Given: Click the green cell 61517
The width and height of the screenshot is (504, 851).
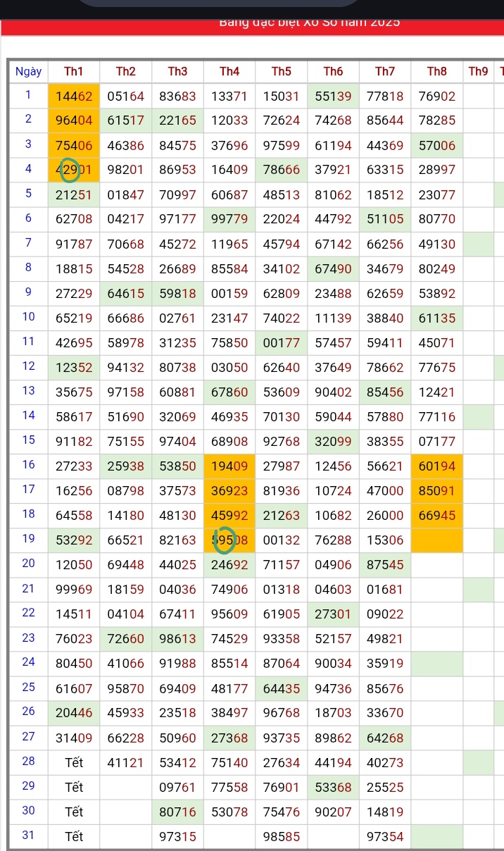Looking at the screenshot, I should tap(125, 120).
